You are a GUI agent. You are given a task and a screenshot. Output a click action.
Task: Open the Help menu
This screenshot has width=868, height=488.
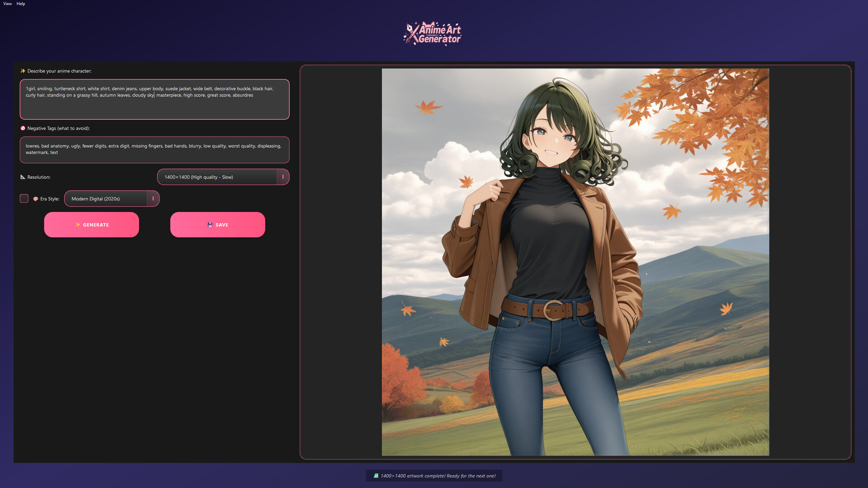(x=21, y=4)
